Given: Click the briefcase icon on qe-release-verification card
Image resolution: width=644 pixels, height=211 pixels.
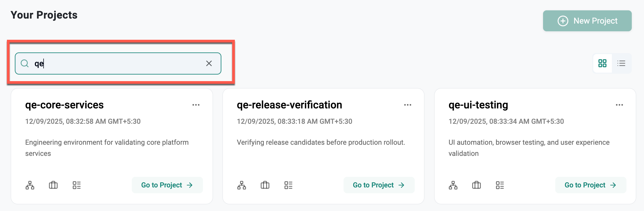Looking at the screenshot, I should [x=265, y=185].
